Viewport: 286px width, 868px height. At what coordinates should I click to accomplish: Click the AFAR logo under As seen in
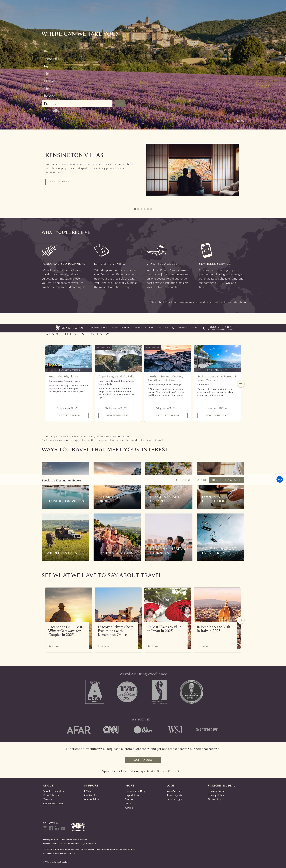point(79,730)
